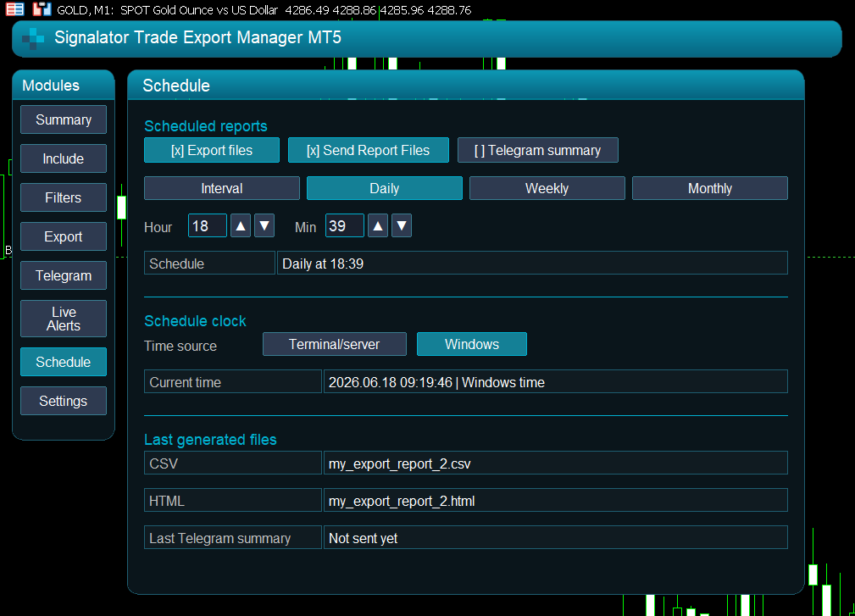The image size is (855, 616).
Task: Decrease the Min value with the down arrow
Action: tap(402, 225)
